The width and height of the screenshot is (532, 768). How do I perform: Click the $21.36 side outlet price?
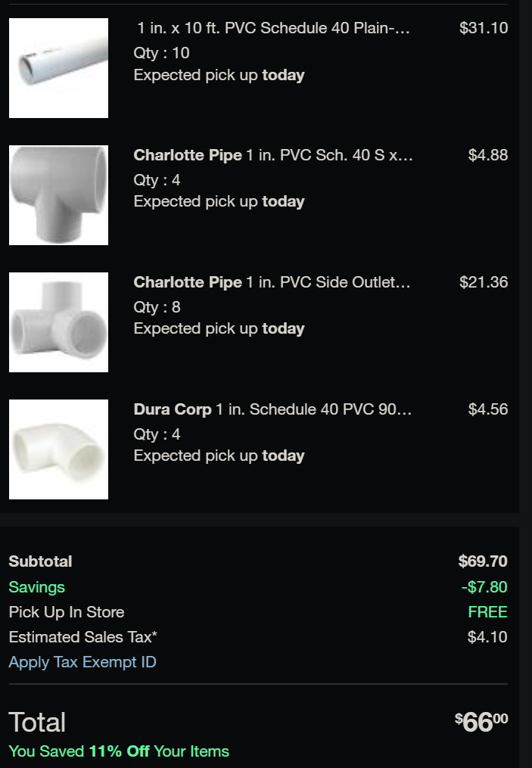click(x=484, y=282)
